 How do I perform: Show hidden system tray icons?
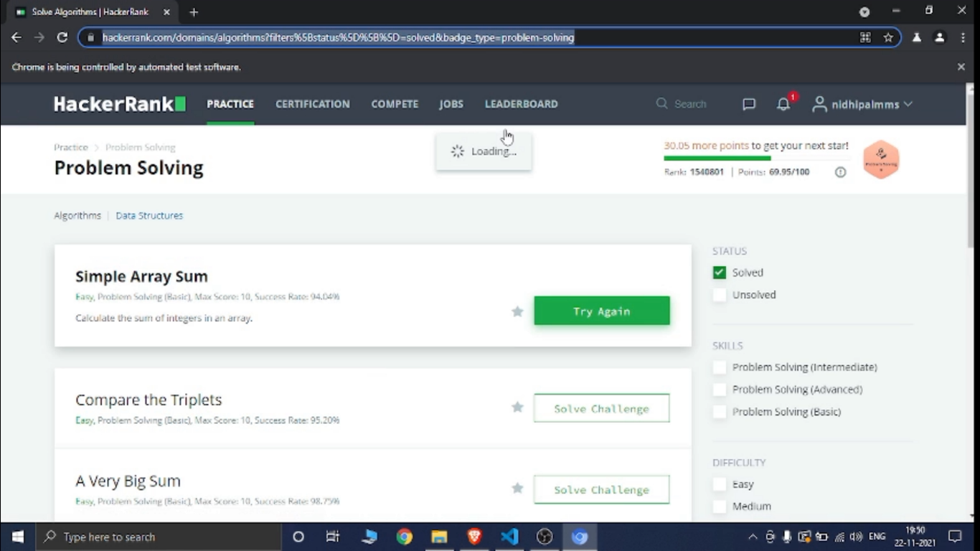tap(753, 537)
